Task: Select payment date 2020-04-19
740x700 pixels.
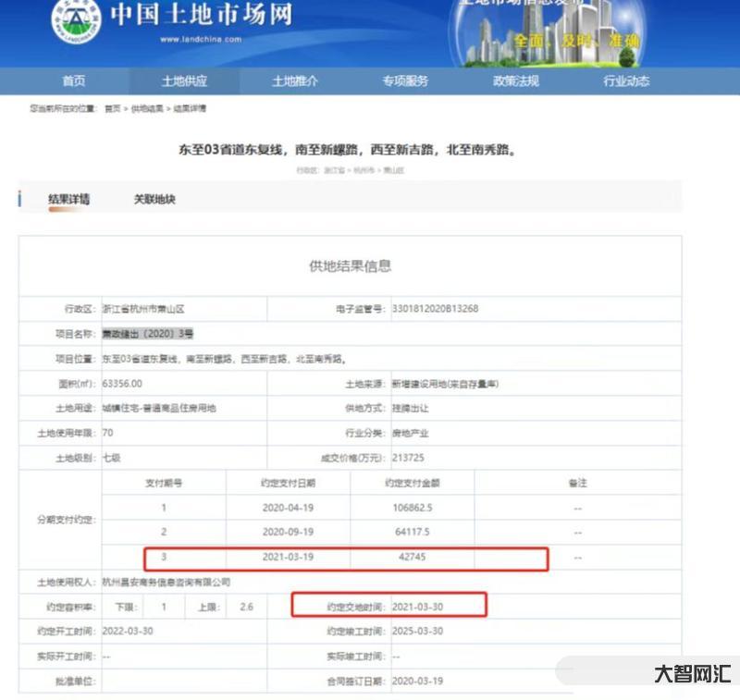Action: pos(288,508)
